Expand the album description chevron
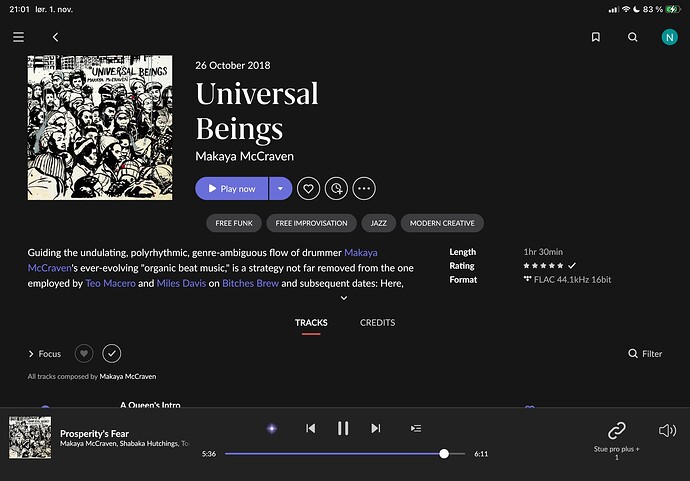The image size is (690, 481). pyautogui.click(x=344, y=298)
